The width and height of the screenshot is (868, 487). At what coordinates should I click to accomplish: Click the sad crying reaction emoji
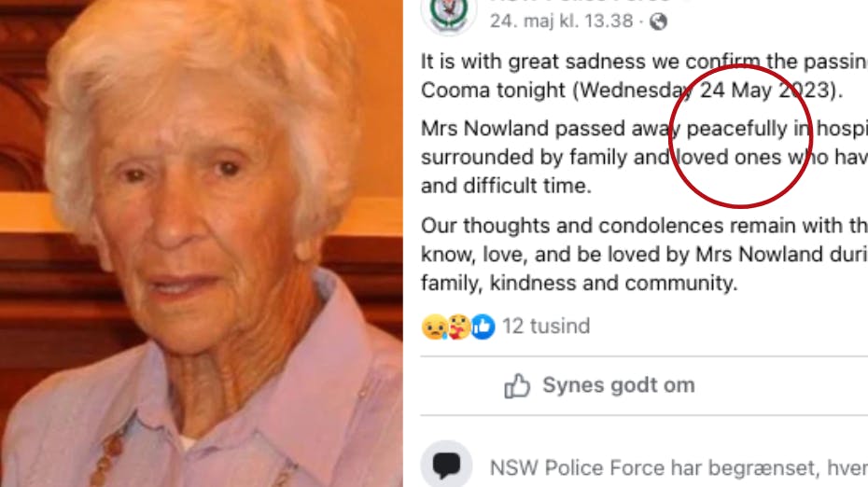[435, 327]
